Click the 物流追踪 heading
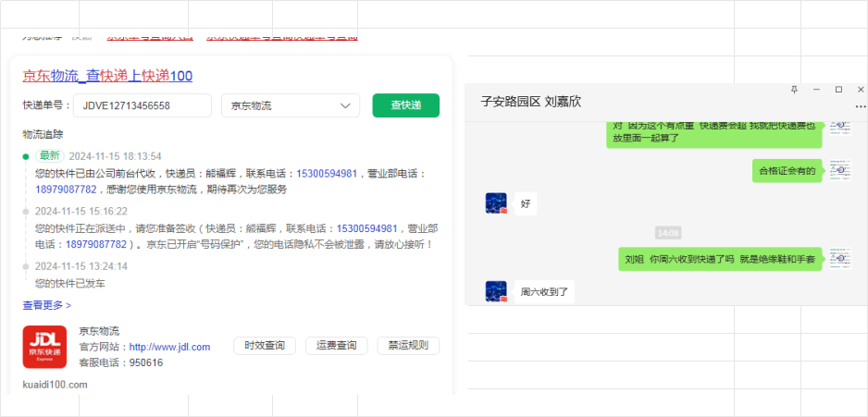Viewport: 868px width, 417px height. coord(42,134)
